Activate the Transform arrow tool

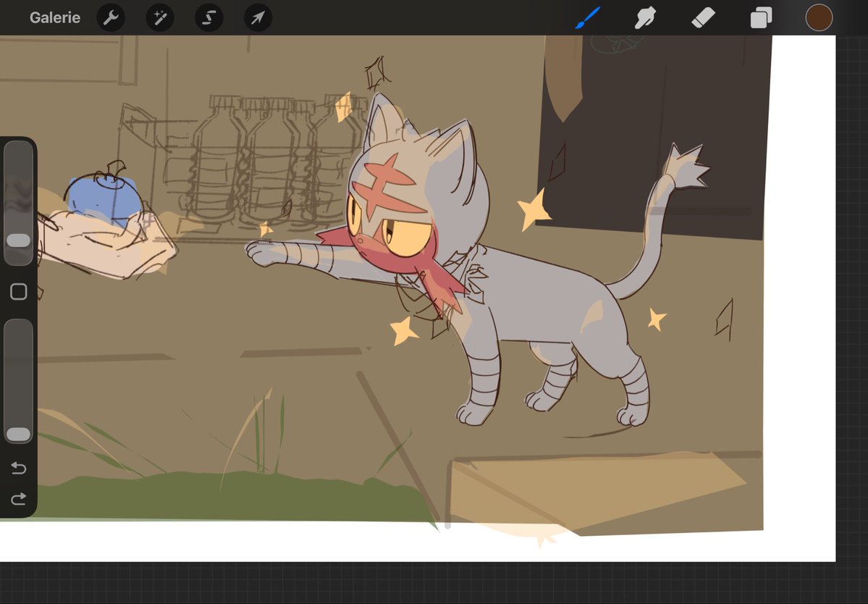tap(258, 17)
